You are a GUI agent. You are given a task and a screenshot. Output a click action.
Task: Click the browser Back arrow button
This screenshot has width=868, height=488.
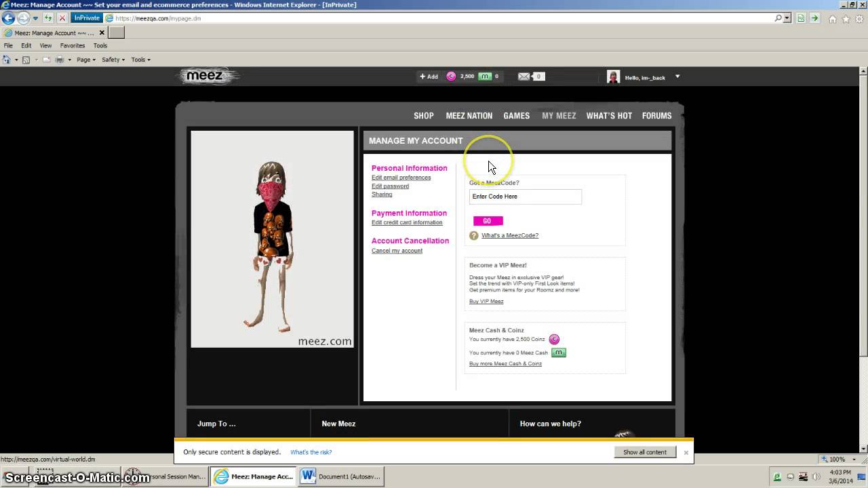coord(8,18)
